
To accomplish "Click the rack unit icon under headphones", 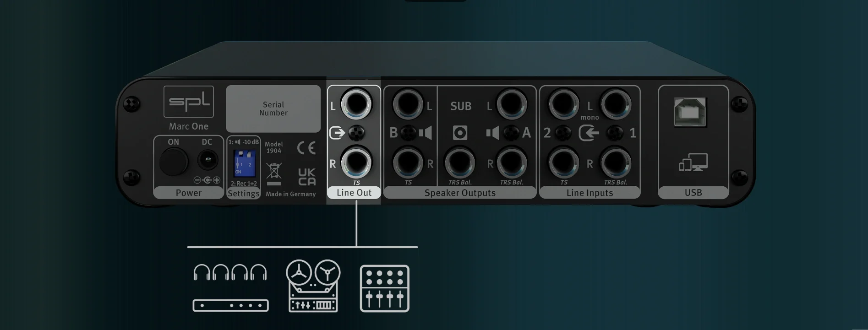I will coord(230,305).
